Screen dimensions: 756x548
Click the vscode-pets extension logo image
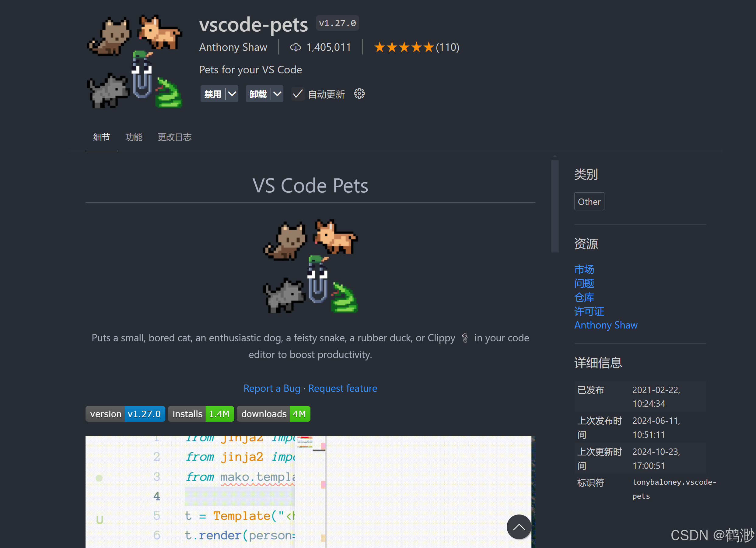click(135, 61)
